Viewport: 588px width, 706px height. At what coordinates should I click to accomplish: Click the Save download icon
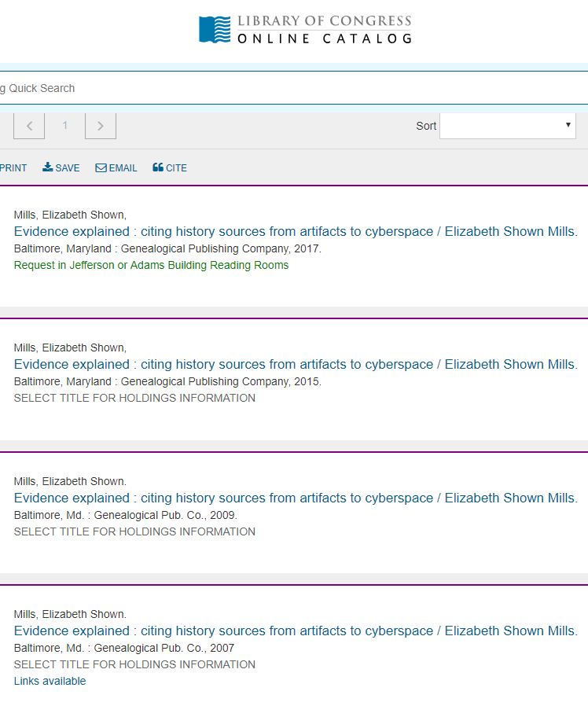tap(48, 167)
